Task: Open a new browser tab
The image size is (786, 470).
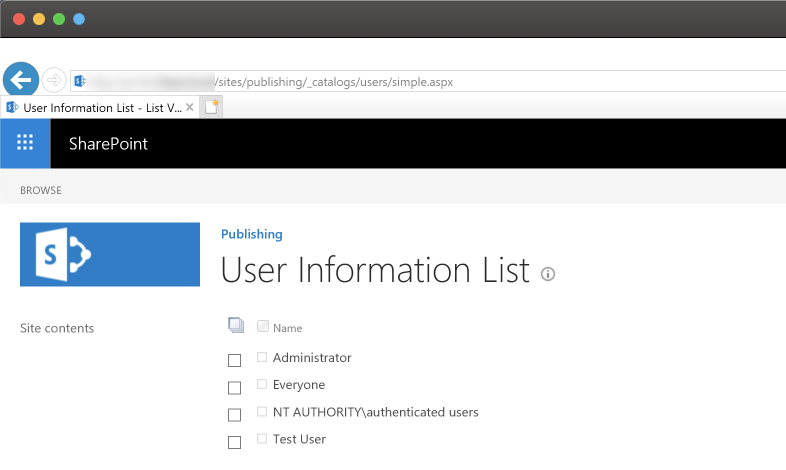Action: (x=212, y=107)
